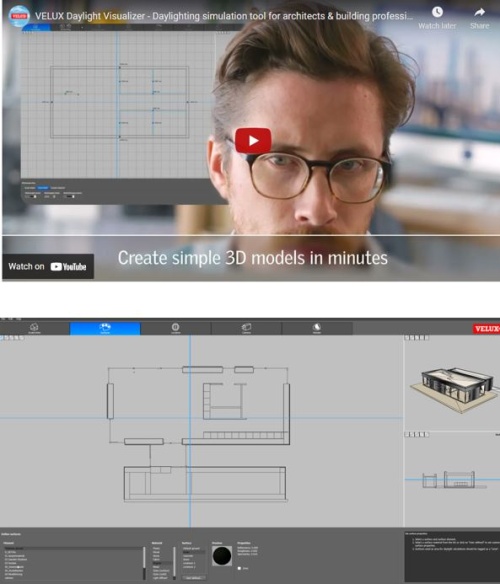Click the button below the surface list

pyautogui.click(x=193, y=578)
